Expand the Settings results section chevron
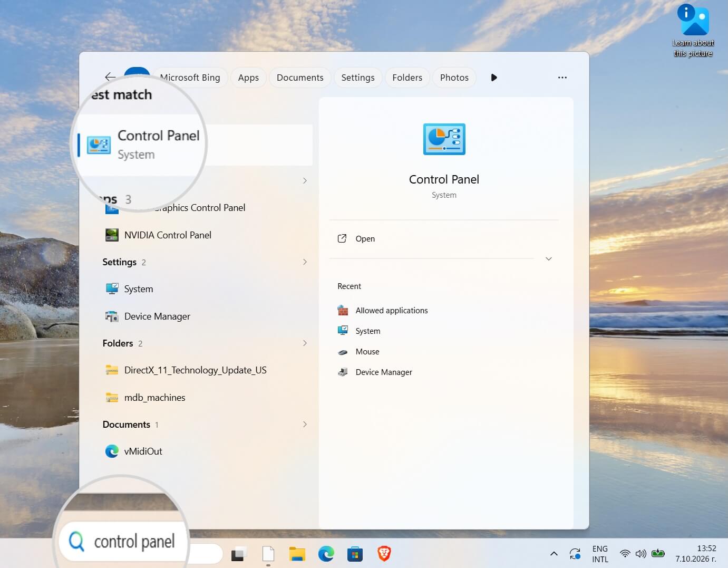 click(305, 262)
